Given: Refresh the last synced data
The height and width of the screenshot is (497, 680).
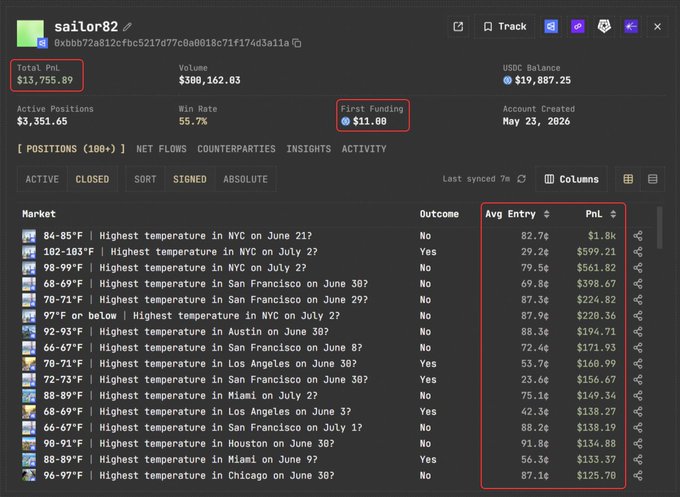Looking at the screenshot, I should point(521,179).
